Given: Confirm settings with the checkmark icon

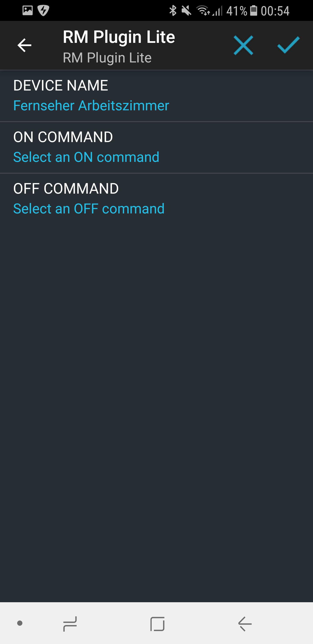Looking at the screenshot, I should point(288,45).
